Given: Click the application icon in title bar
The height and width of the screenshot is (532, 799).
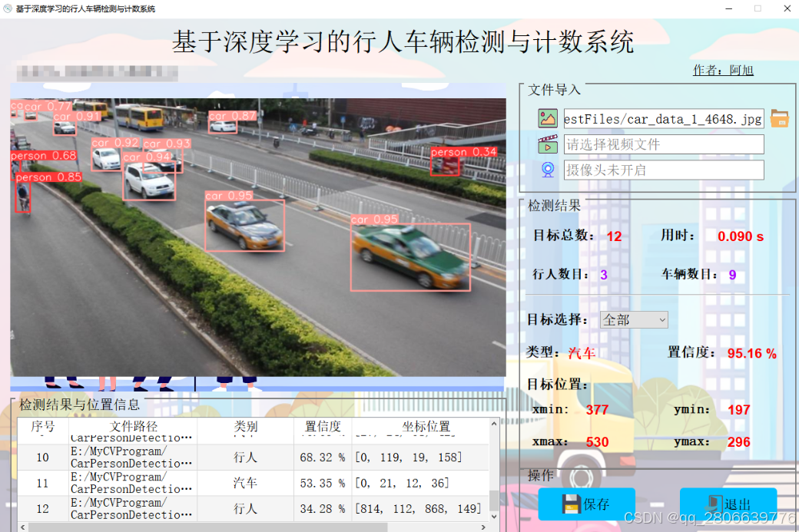Looking at the screenshot, I should point(8,8).
